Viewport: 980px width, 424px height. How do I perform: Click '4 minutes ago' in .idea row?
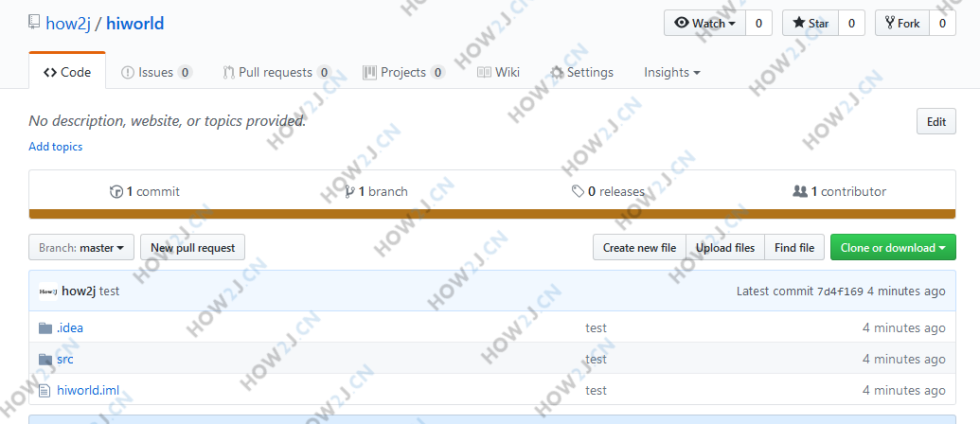903,327
